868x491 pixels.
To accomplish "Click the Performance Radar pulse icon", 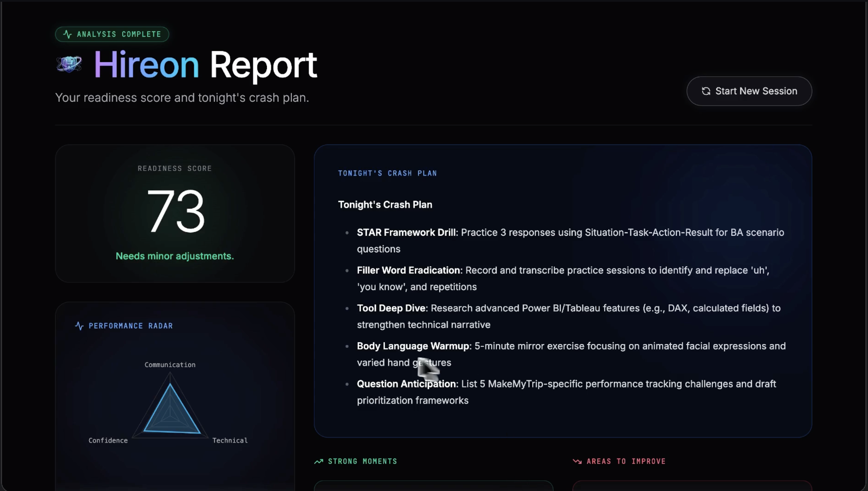I will click(x=79, y=326).
